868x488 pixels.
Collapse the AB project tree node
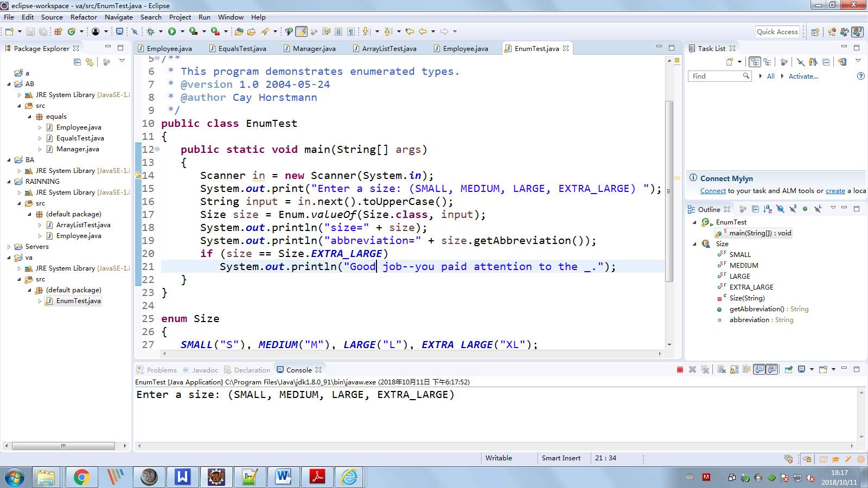pos(9,84)
